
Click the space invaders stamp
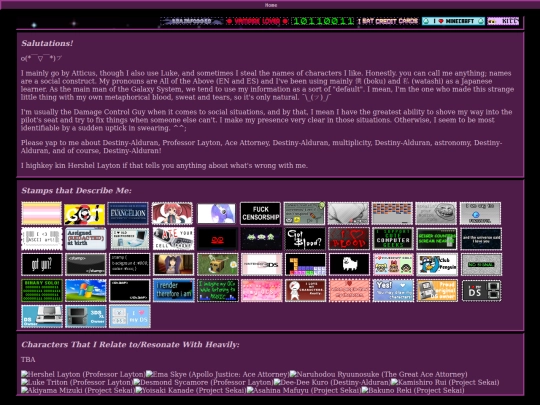coord(261,239)
